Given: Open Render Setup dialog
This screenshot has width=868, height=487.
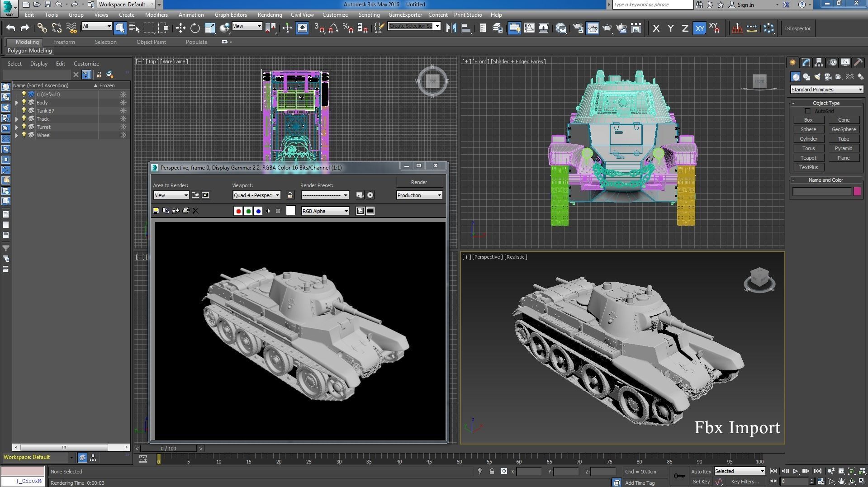Looking at the screenshot, I should click(x=578, y=28).
